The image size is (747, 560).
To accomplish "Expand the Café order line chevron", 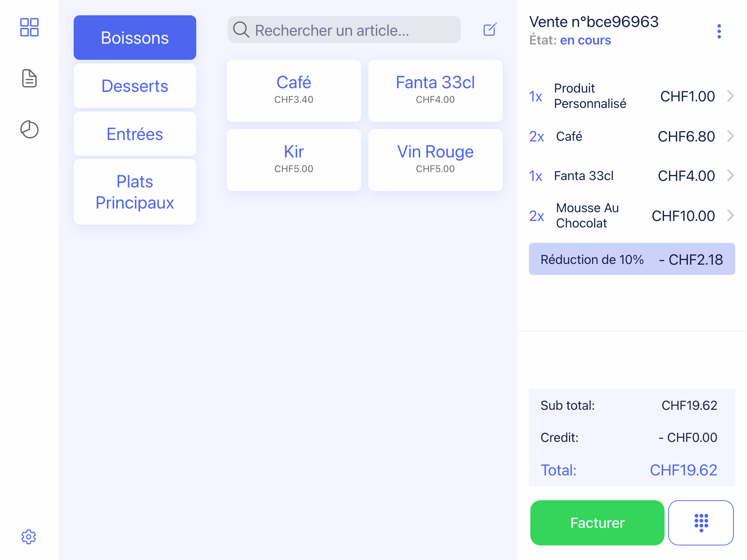I will (x=730, y=136).
